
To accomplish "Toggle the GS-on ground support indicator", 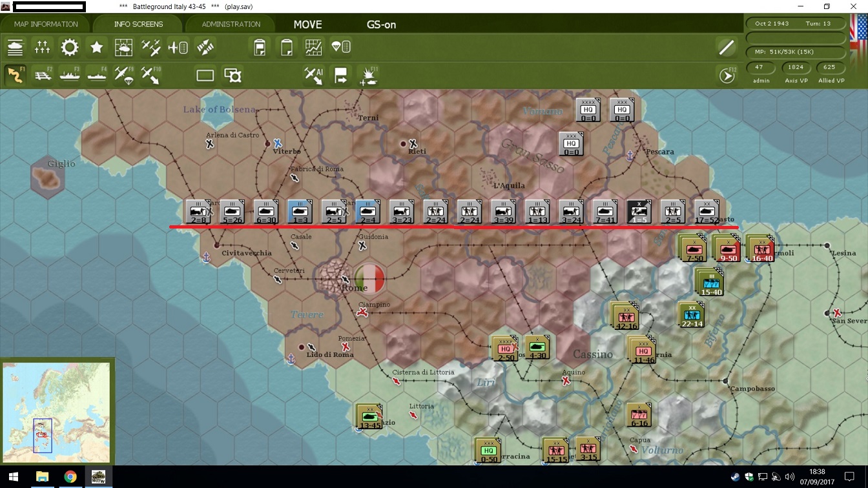I will coord(381,25).
